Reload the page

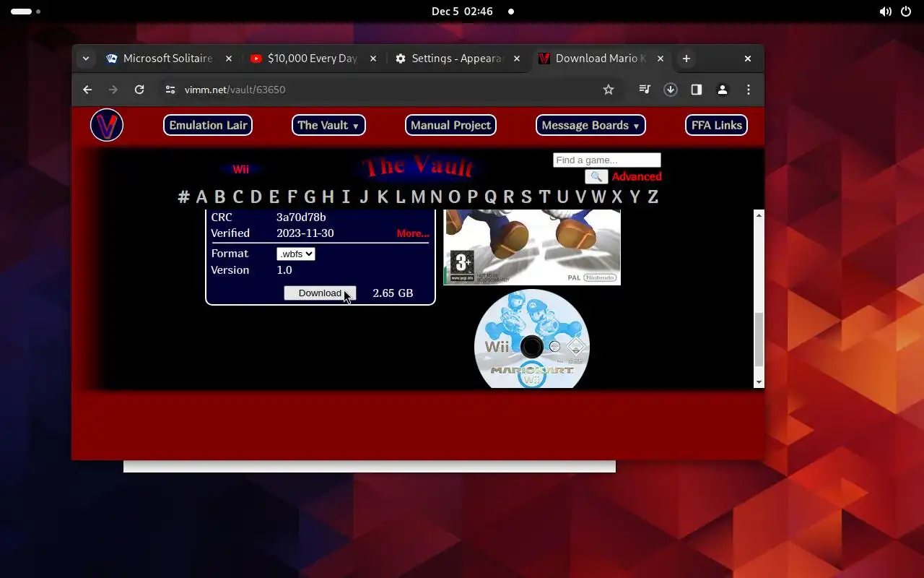[x=139, y=90]
